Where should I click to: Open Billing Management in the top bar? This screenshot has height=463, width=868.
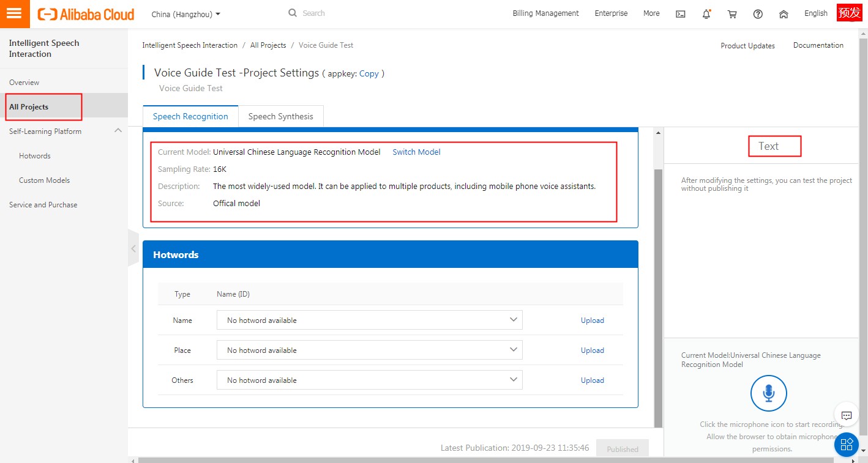coord(545,13)
